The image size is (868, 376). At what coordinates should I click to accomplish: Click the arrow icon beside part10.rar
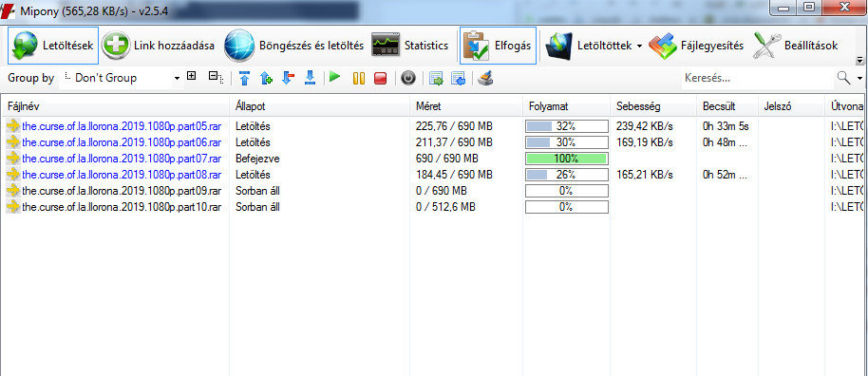(x=13, y=208)
